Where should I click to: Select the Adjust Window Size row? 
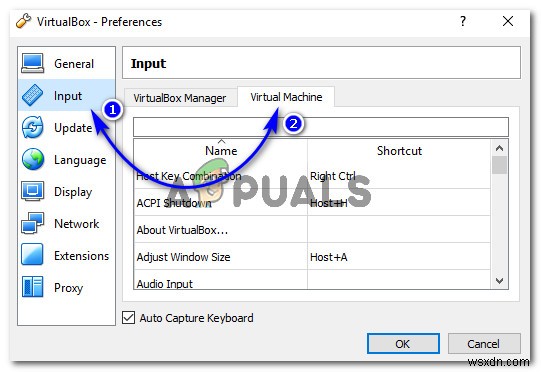[312, 256]
